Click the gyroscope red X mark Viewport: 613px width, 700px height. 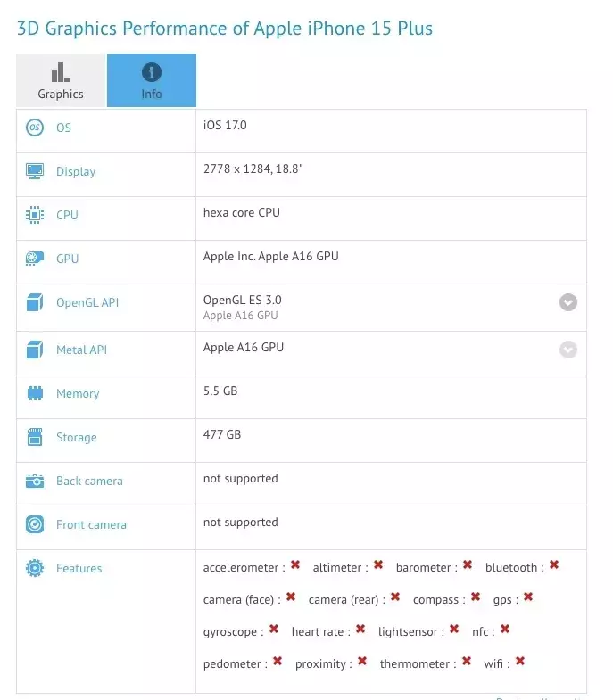click(274, 629)
